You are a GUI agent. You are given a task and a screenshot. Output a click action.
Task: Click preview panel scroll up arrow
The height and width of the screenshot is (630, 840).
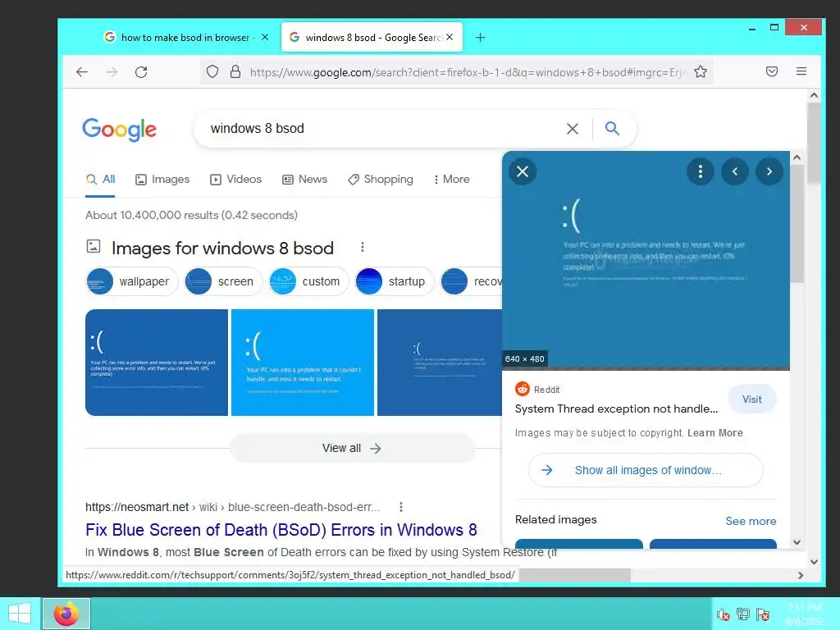point(797,157)
